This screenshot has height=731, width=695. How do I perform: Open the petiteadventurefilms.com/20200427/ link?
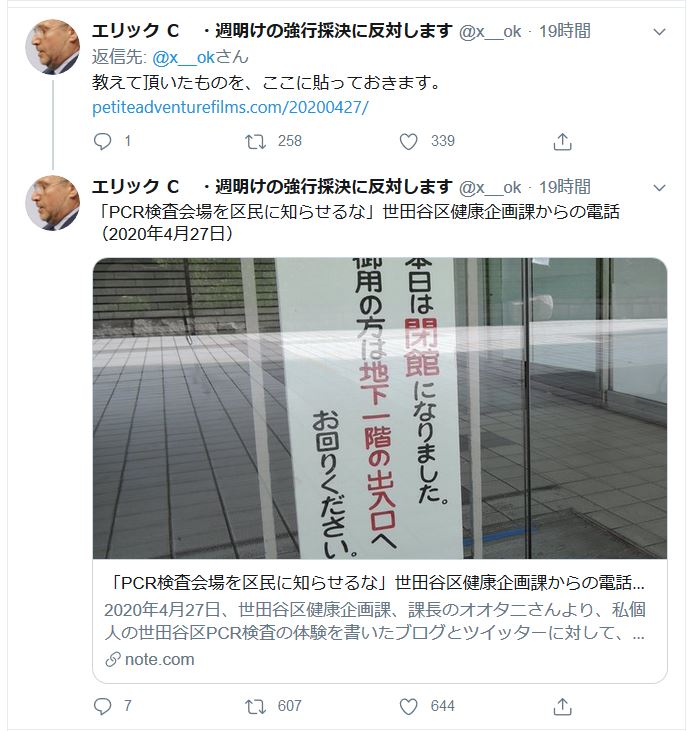[230, 108]
